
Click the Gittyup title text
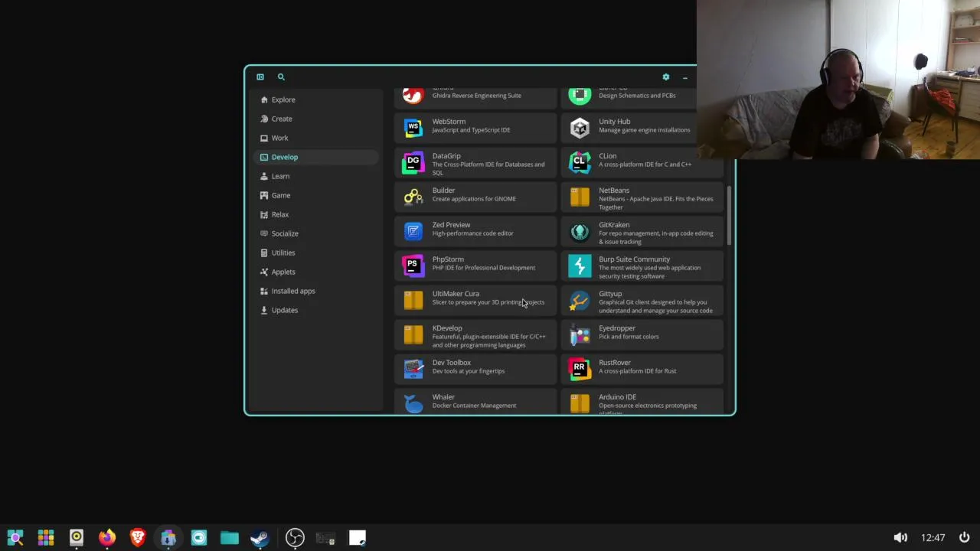click(610, 293)
